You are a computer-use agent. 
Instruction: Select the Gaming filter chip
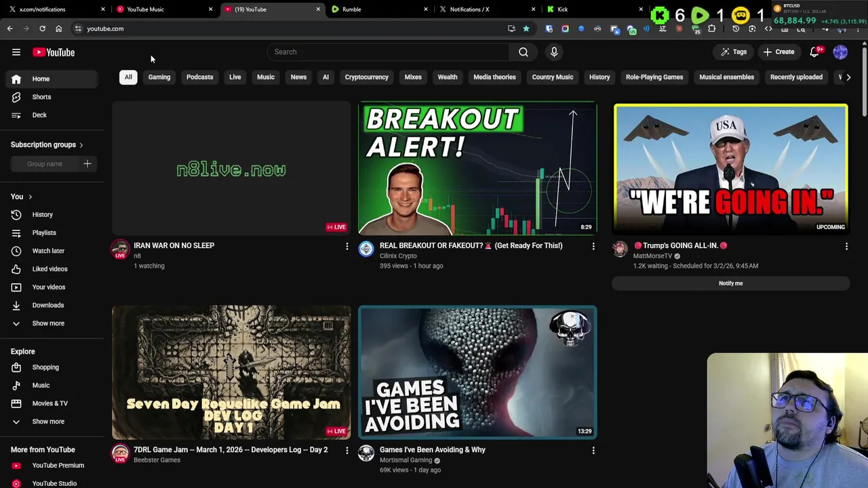159,77
